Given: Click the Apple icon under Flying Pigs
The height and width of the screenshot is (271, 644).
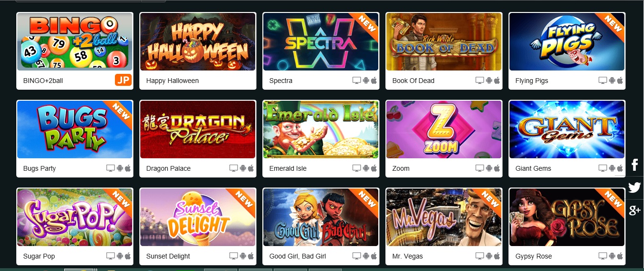Looking at the screenshot, I should pyautogui.click(x=620, y=81).
